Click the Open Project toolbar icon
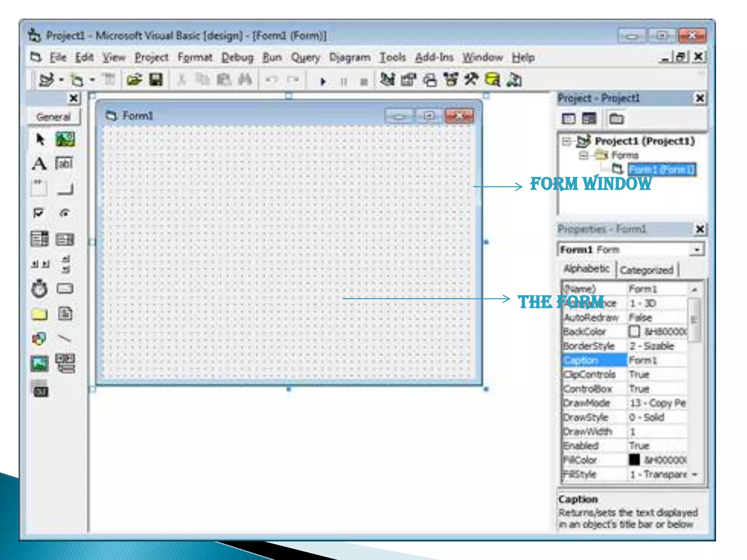747x560 pixels. [x=134, y=80]
